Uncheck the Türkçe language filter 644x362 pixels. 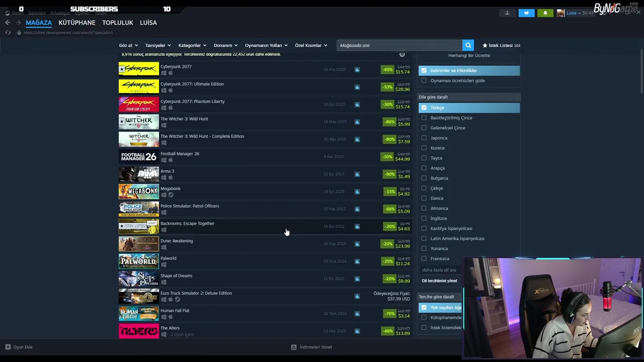424,108
